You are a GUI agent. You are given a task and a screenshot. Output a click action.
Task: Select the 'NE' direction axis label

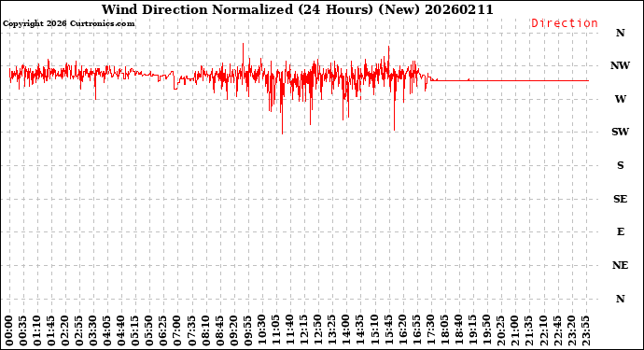pos(620,265)
